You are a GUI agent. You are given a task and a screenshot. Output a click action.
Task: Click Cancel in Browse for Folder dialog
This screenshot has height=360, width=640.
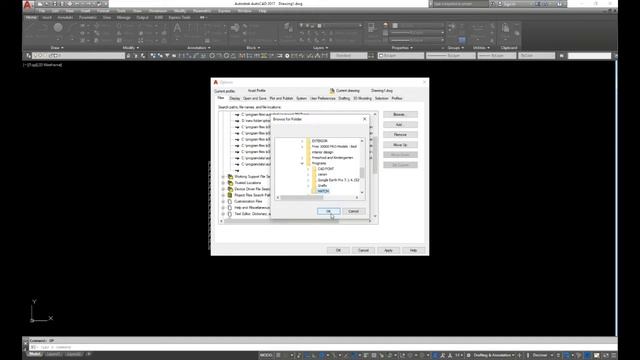[x=353, y=211]
